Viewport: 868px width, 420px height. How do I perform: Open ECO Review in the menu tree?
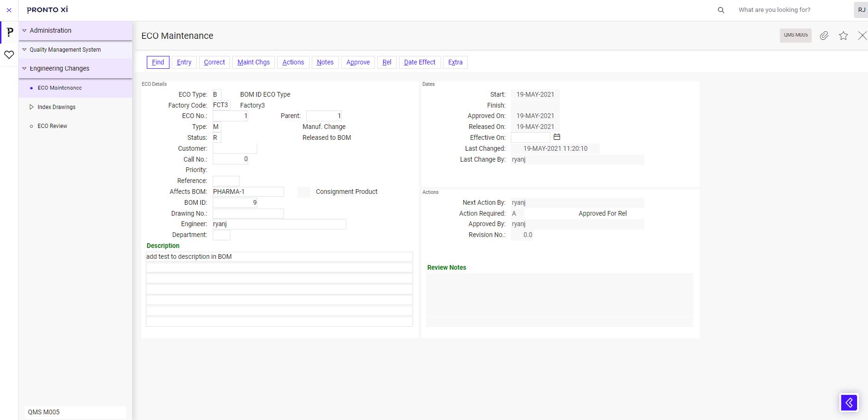click(x=52, y=126)
